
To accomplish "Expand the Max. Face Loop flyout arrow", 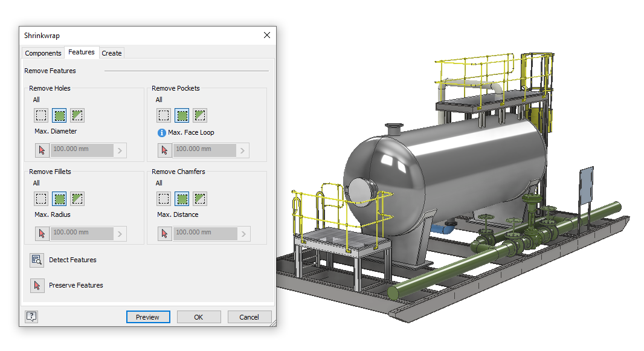I will pyautogui.click(x=243, y=150).
